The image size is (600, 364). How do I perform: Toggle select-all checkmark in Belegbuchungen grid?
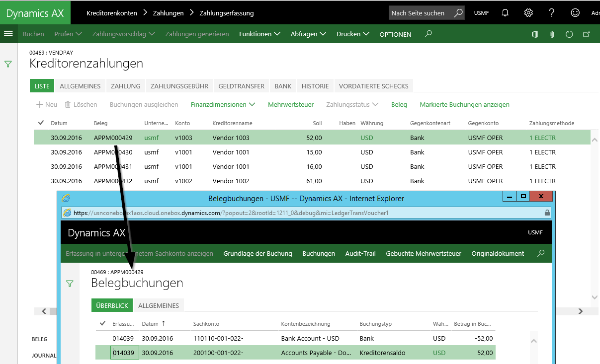[103, 323]
